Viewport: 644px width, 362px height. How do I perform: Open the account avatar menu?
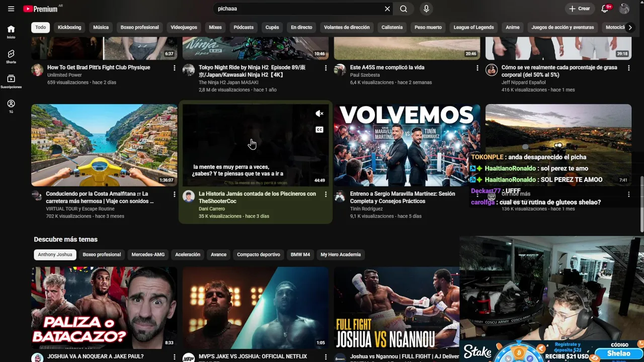[624, 9]
